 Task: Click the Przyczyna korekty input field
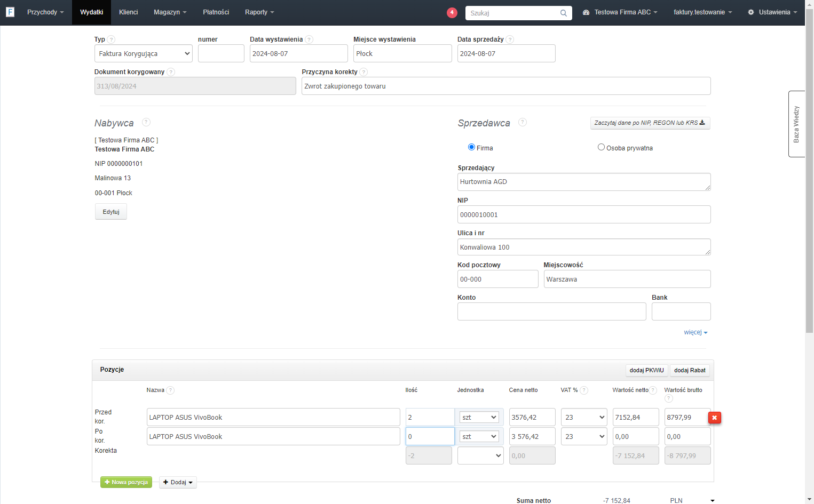pyautogui.click(x=506, y=86)
